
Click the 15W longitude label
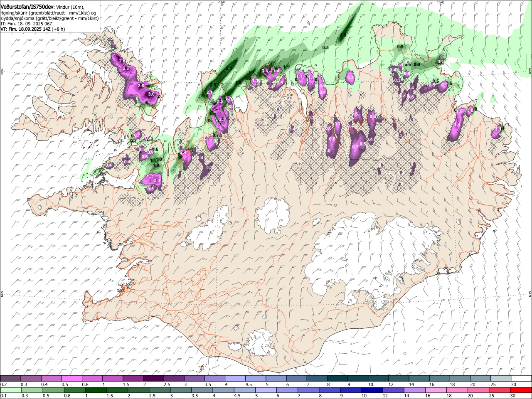(440, 2)
